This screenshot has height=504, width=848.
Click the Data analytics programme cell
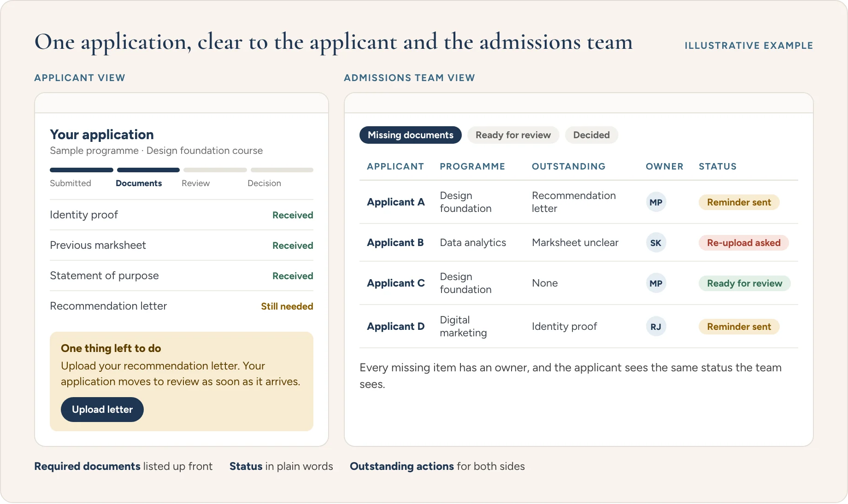(473, 243)
